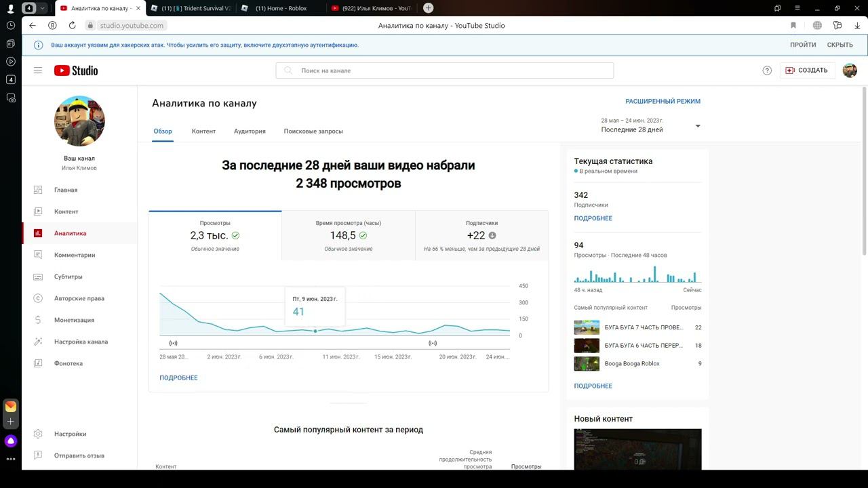This screenshot has height=488, width=868.
Task: Open the downloads icon in browser toolbar
Action: point(856,25)
